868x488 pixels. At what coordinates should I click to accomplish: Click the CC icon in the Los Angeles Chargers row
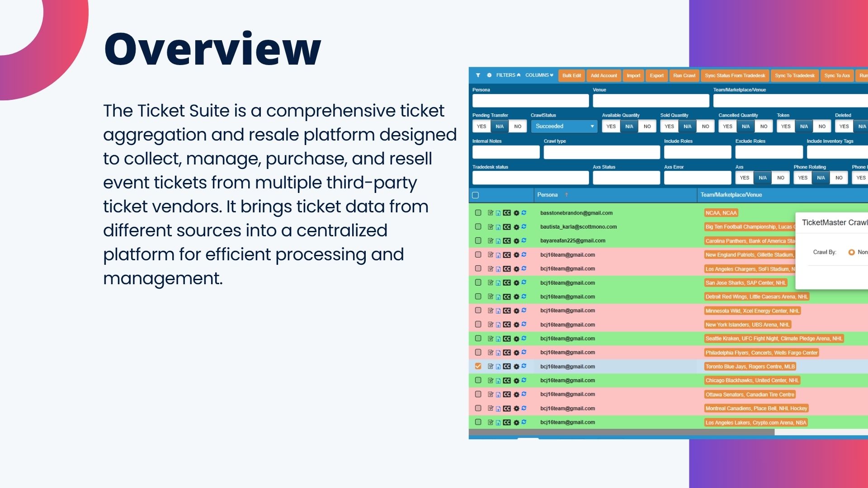click(x=507, y=269)
